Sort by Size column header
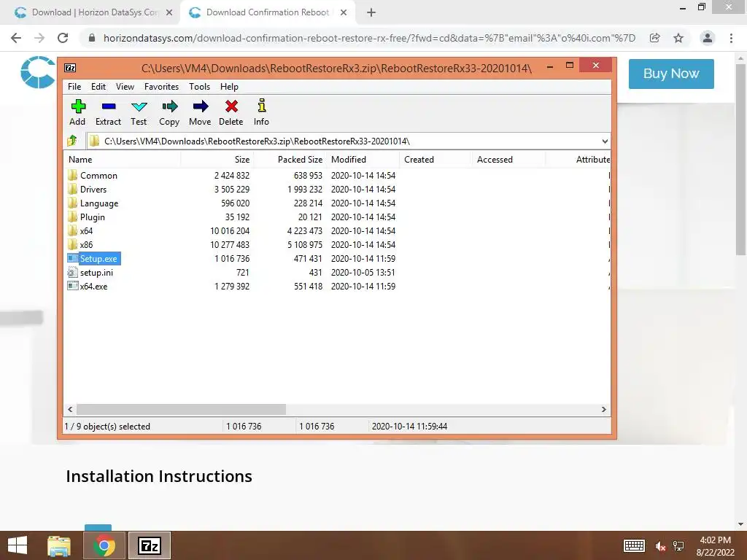The width and height of the screenshot is (747, 560). point(217,160)
